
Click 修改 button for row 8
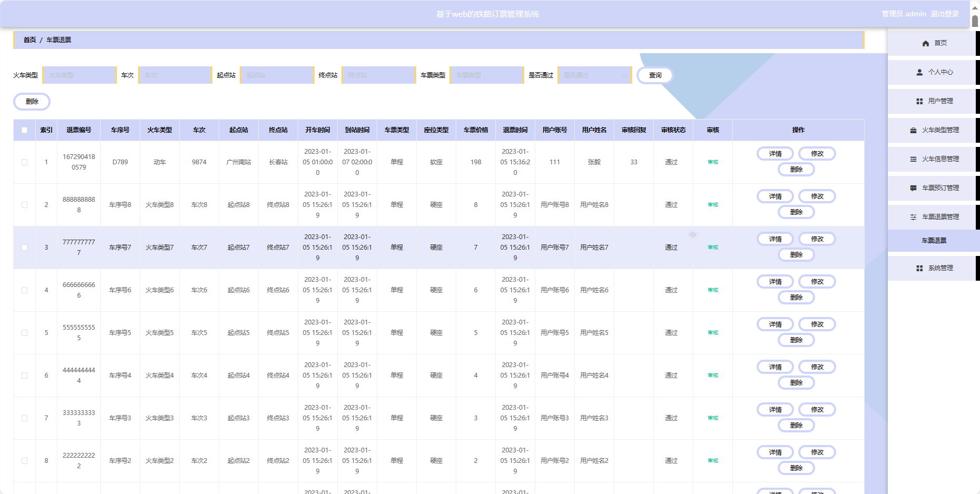tap(817, 452)
